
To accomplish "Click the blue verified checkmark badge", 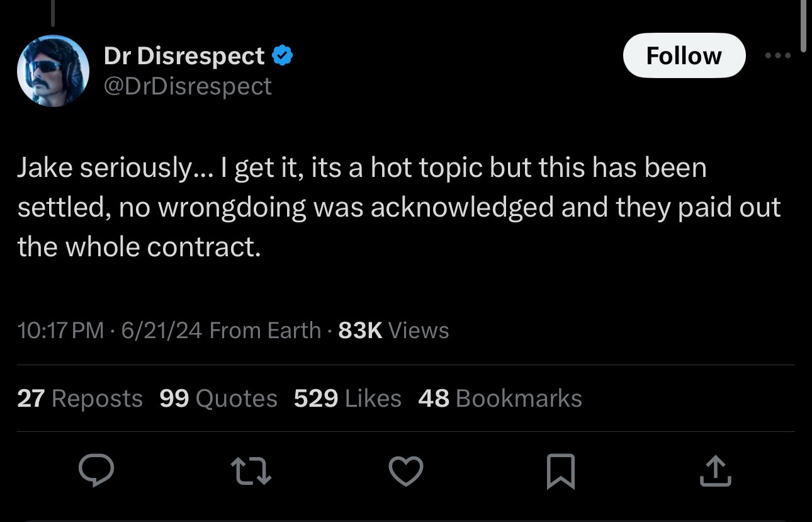I will click(x=281, y=56).
